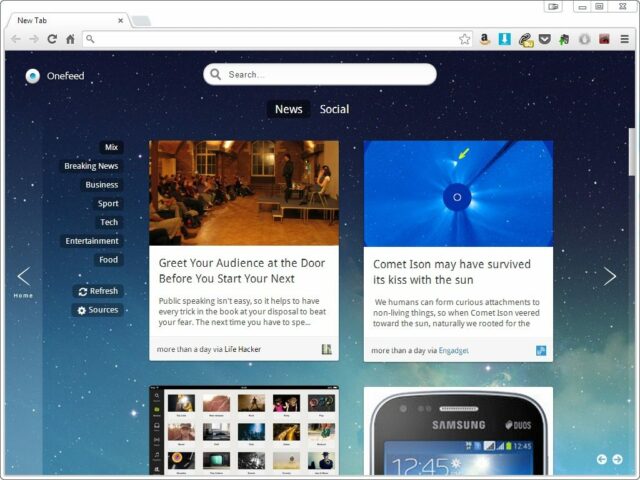640x480 pixels.
Task: Open the Engadget source link
Action: coord(453,351)
